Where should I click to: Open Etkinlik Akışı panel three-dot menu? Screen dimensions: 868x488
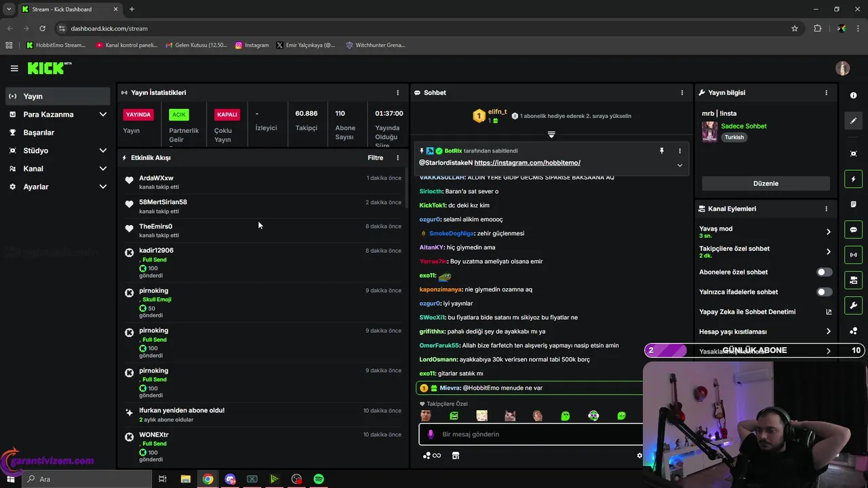[x=398, y=158]
